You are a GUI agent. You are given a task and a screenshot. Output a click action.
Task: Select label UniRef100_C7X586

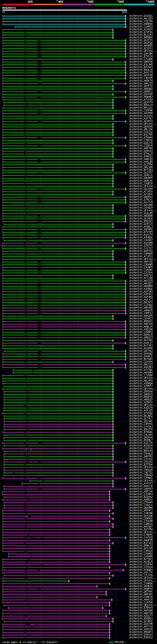141,375
